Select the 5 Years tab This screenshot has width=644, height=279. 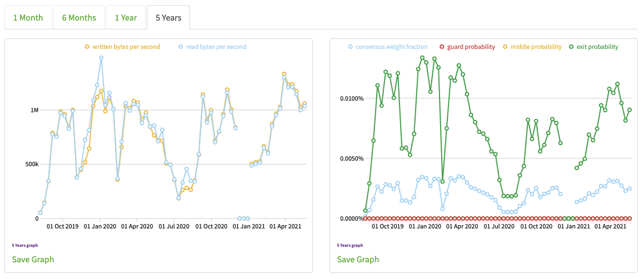point(168,18)
